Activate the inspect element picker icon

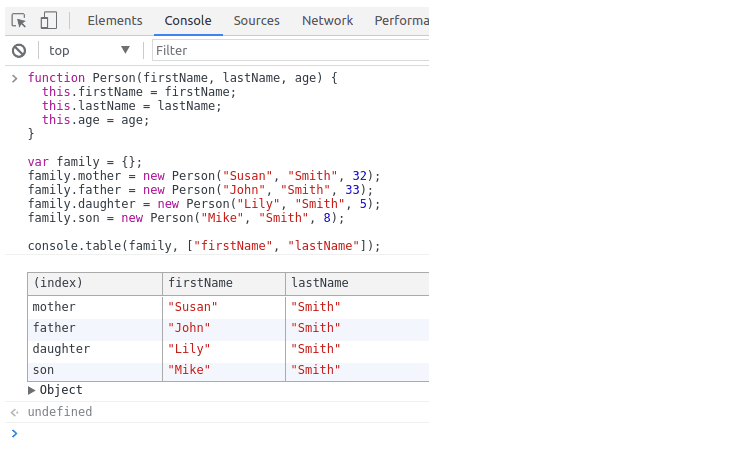[x=19, y=20]
